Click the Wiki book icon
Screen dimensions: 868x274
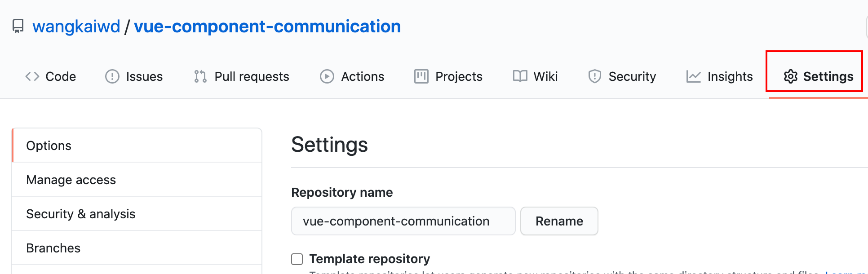(520, 76)
